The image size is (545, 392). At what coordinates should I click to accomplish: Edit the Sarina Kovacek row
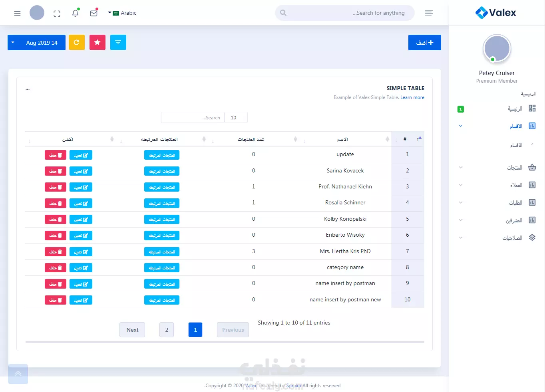pos(81,171)
